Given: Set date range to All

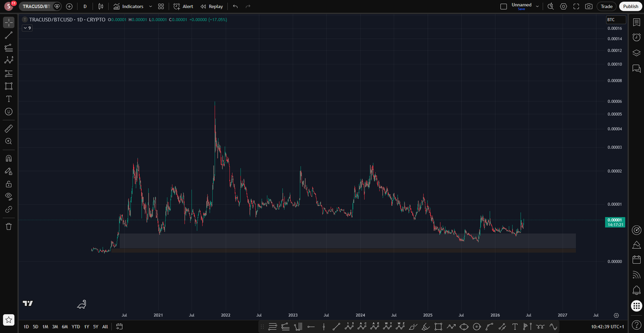Looking at the screenshot, I should [x=105, y=327].
